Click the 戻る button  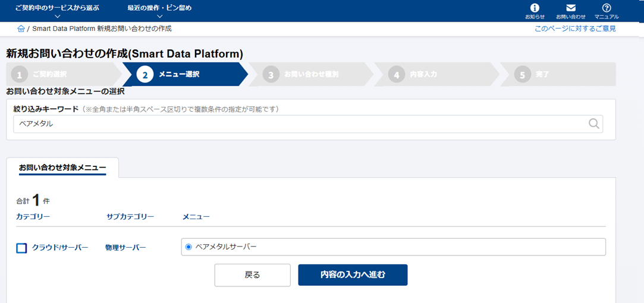click(252, 274)
